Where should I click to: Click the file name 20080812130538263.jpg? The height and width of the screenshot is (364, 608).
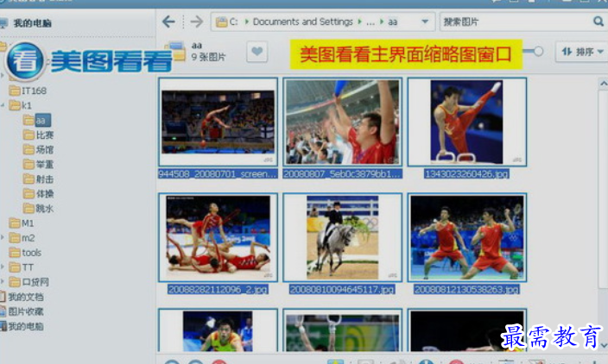click(x=466, y=289)
